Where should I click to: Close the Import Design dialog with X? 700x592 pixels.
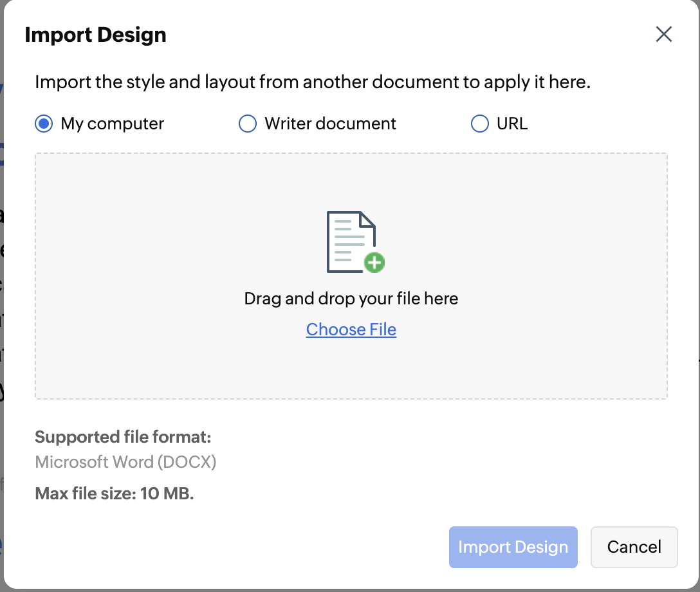(x=663, y=35)
